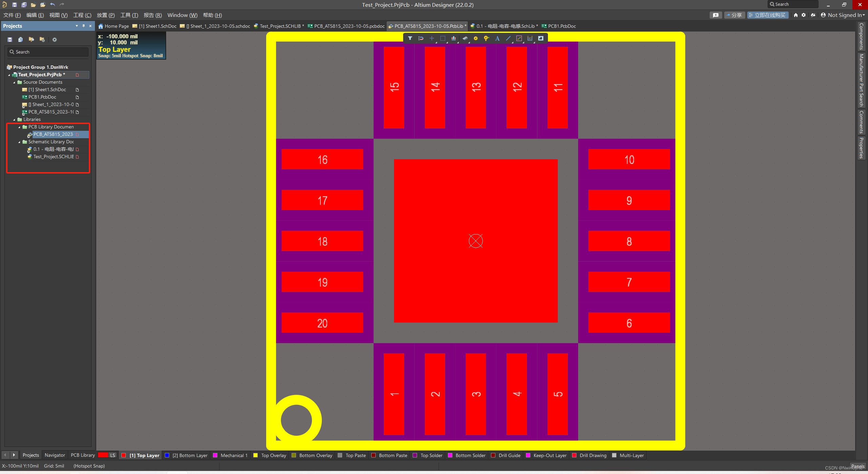Screen dimensions: 868x474
Task: Open Projects panel settings gear
Action: pyautogui.click(x=54, y=40)
